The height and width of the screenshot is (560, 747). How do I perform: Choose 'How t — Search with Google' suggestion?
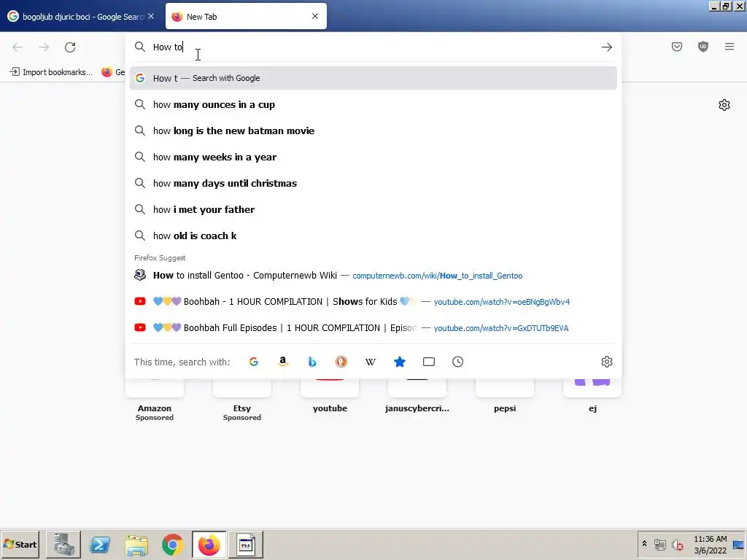(373, 78)
